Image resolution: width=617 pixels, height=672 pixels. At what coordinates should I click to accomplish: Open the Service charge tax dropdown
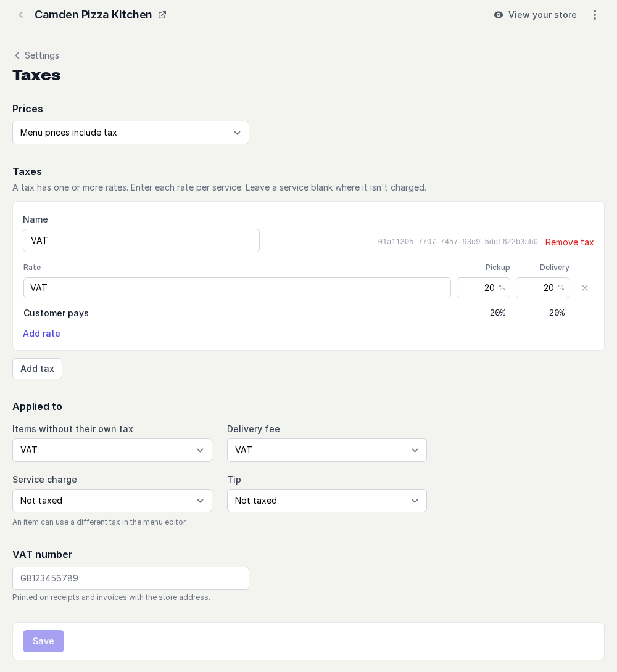pos(112,501)
